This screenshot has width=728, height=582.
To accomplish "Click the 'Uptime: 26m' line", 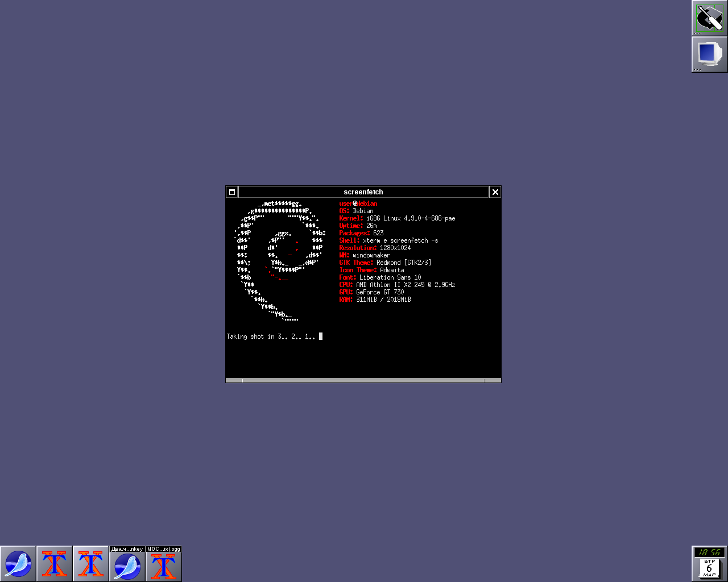I will coord(358,226).
